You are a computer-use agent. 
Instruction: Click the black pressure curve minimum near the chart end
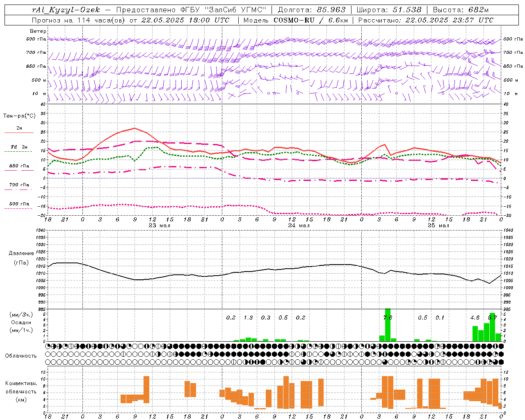point(489,283)
